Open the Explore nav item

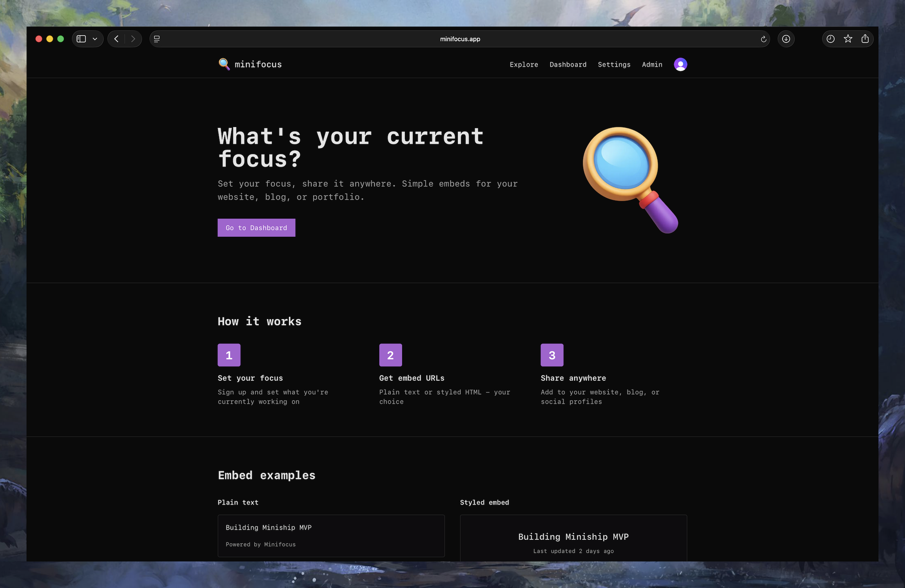pos(524,64)
